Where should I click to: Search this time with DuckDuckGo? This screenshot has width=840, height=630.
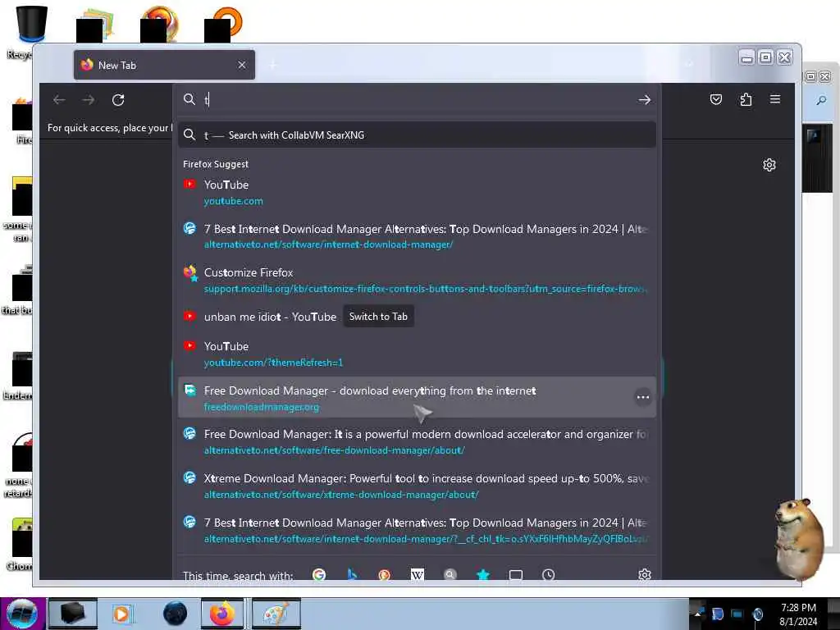(384, 575)
